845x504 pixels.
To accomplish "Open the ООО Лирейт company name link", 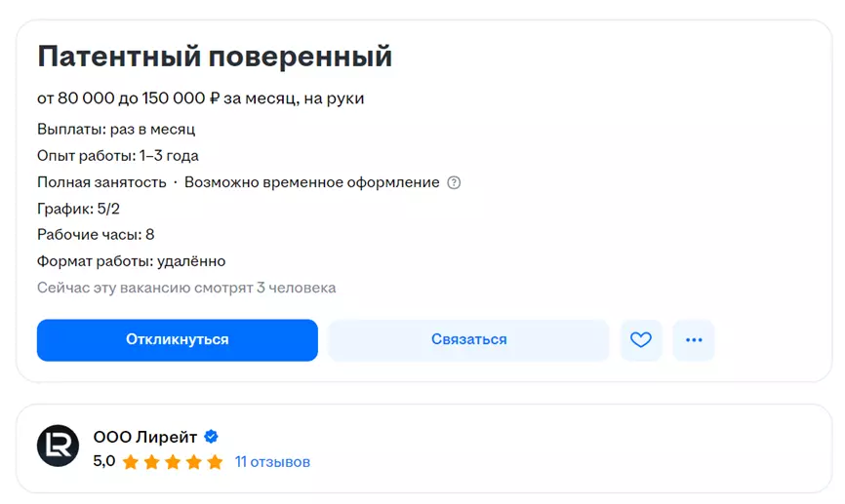I will point(145,437).
